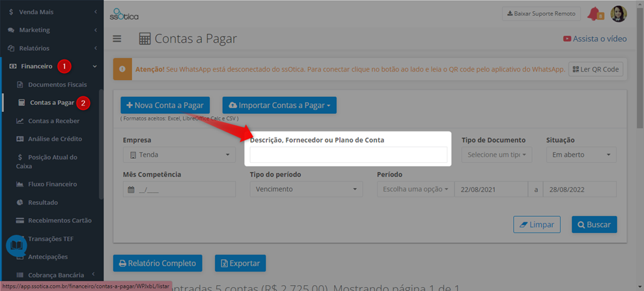Click the Exportar button
Image resolution: width=644 pixels, height=291 pixels.
240,263
